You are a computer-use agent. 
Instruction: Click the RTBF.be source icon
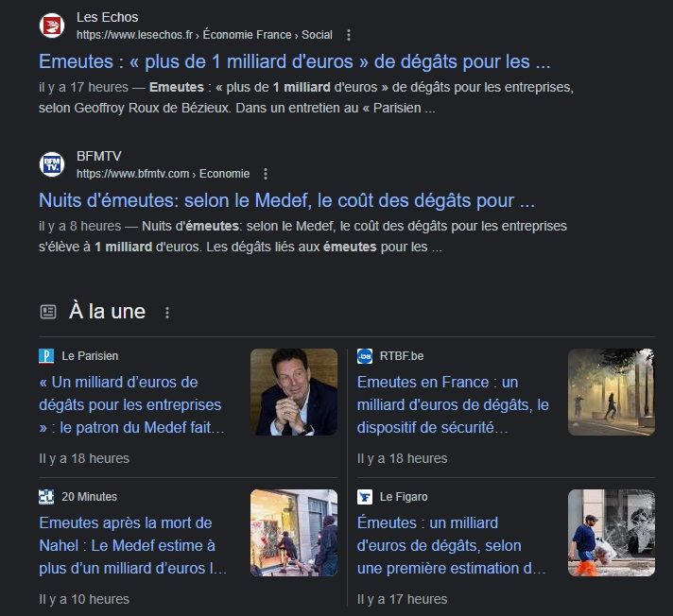pyautogui.click(x=365, y=356)
